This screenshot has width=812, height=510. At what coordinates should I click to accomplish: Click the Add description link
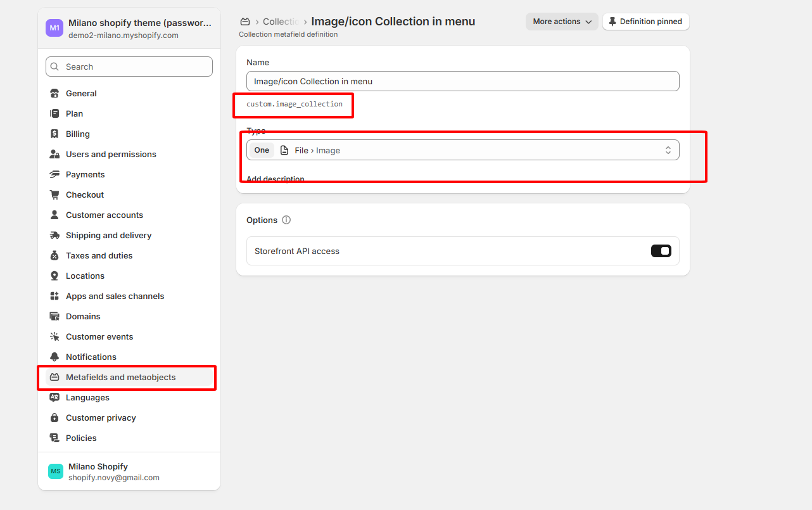pyautogui.click(x=276, y=179)
